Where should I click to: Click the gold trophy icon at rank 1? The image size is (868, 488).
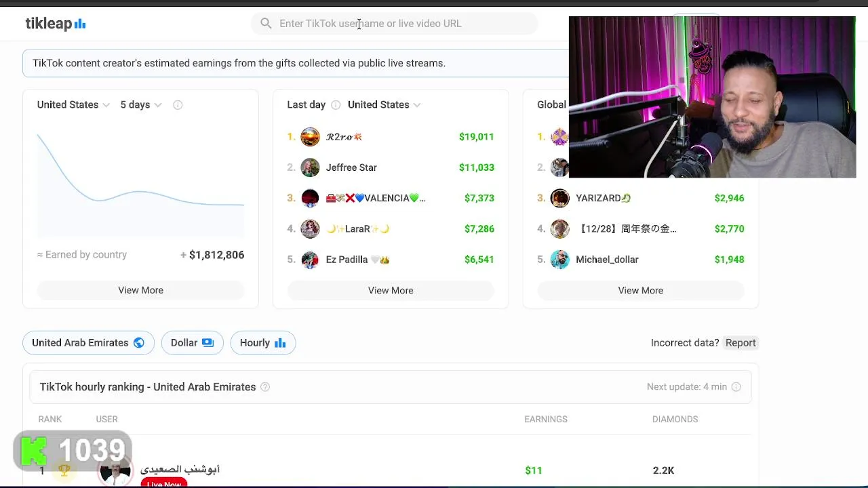(x=64, y=470)
